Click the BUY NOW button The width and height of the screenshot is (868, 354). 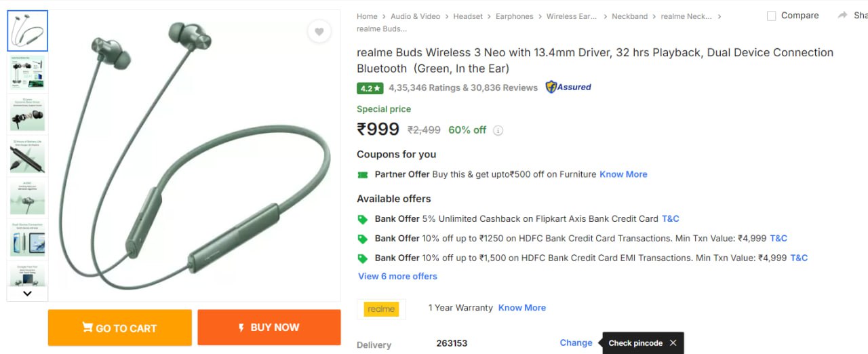point(269,328)
